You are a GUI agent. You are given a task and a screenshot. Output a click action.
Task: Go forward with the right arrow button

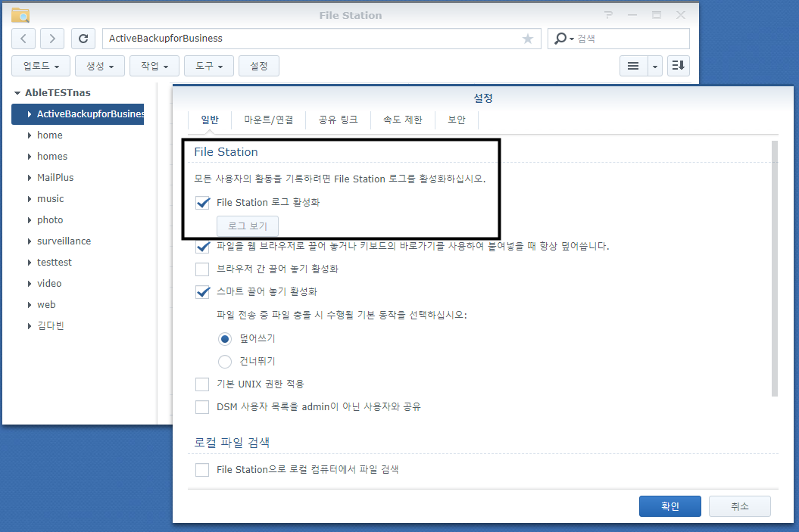[x=52, y=39]
